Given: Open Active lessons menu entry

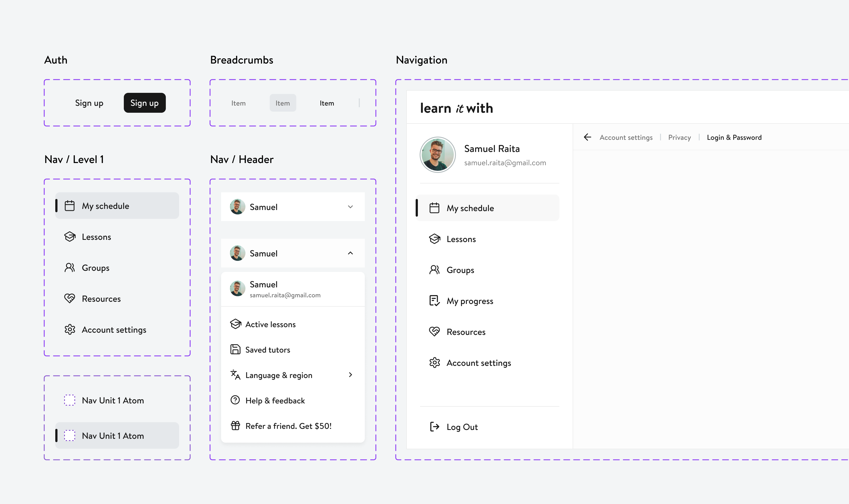Looking at the screenshot, I should [270, 324].
